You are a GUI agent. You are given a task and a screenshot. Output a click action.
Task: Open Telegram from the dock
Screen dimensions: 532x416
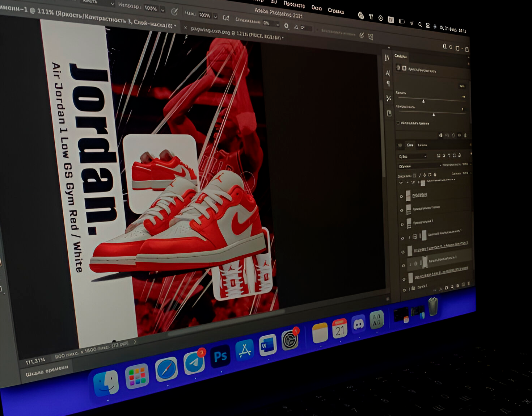point(194,363)
